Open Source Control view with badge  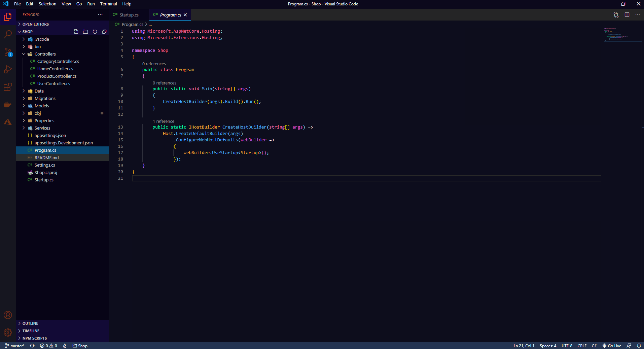point(8,52)
